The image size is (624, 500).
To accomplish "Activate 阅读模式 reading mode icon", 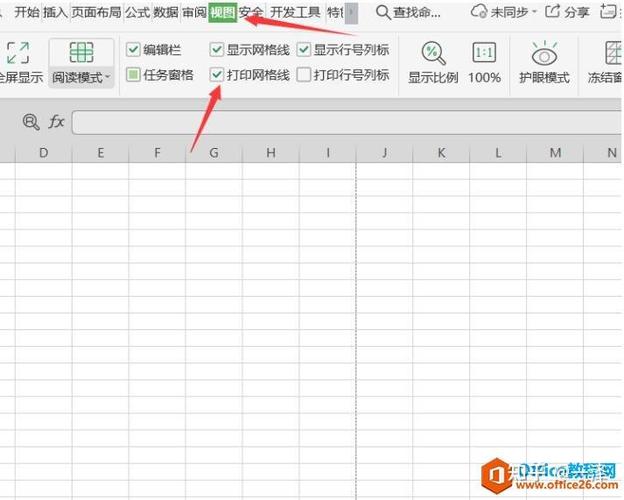I will click(81, 53).
